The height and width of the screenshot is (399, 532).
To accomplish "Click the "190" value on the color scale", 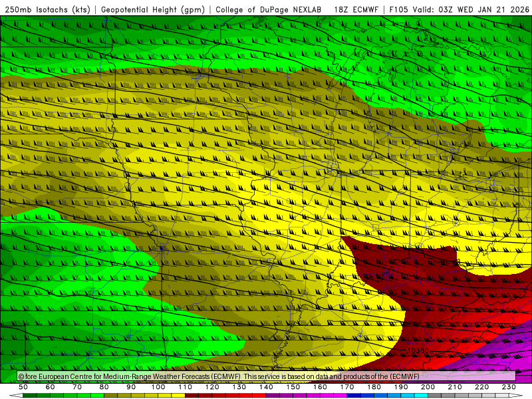I will pyautogui.click(x=401, y=387).
